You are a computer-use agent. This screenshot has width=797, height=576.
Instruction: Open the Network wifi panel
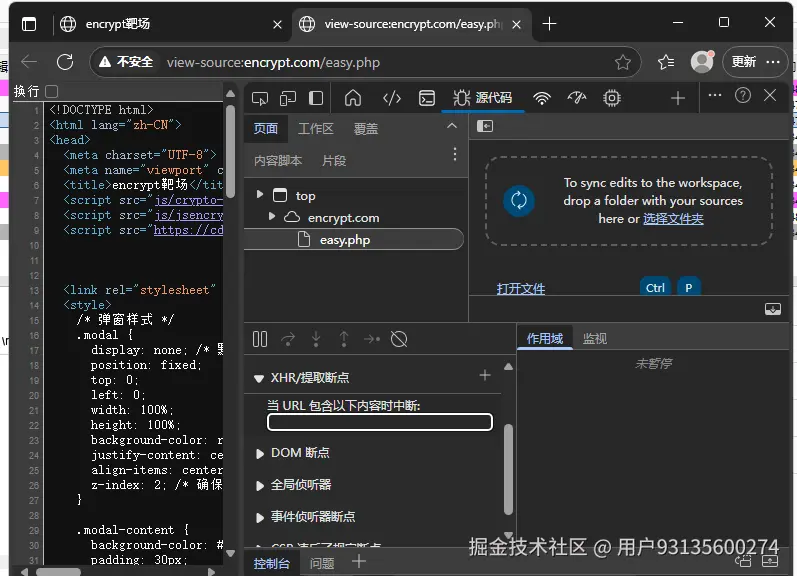(542, 98)
